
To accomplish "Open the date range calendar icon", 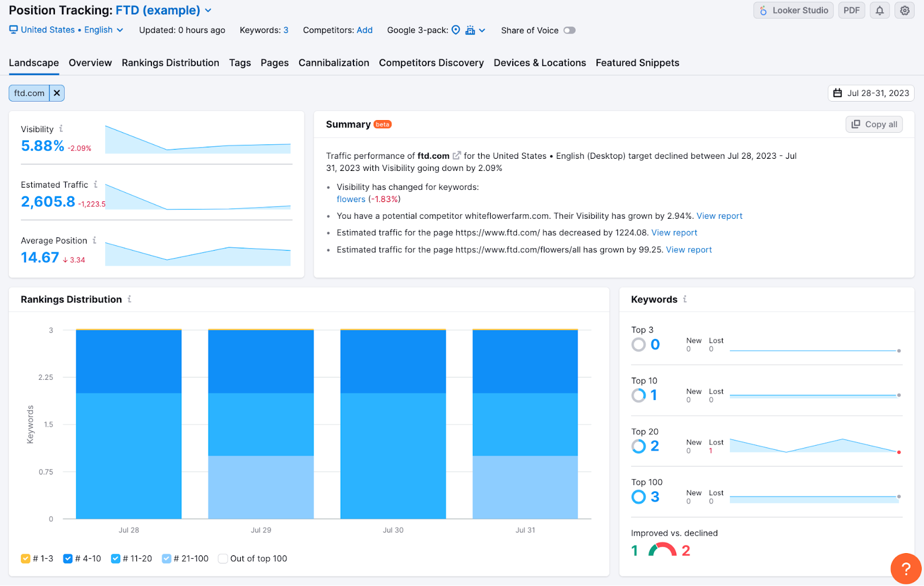I will coord(837,93).
